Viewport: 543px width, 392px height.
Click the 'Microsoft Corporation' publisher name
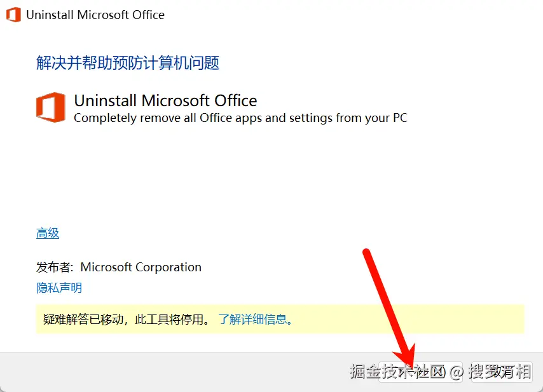tap(141, 267)
